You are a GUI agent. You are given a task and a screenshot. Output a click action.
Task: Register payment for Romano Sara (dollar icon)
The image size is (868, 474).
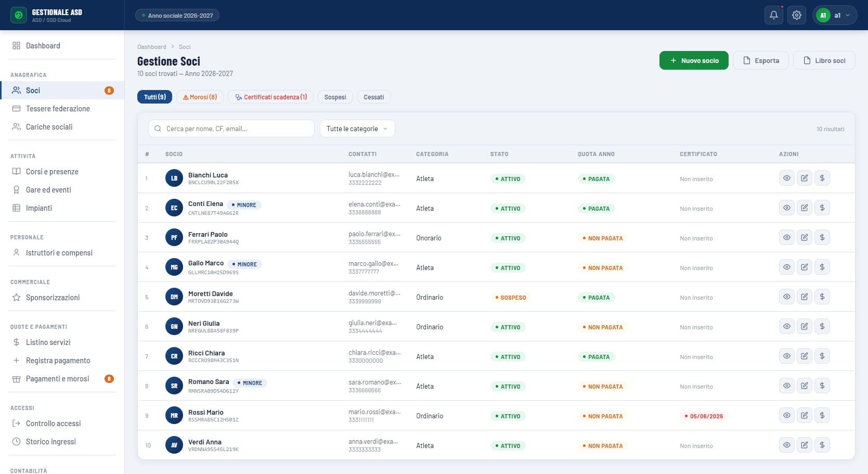tap(822, 386)
